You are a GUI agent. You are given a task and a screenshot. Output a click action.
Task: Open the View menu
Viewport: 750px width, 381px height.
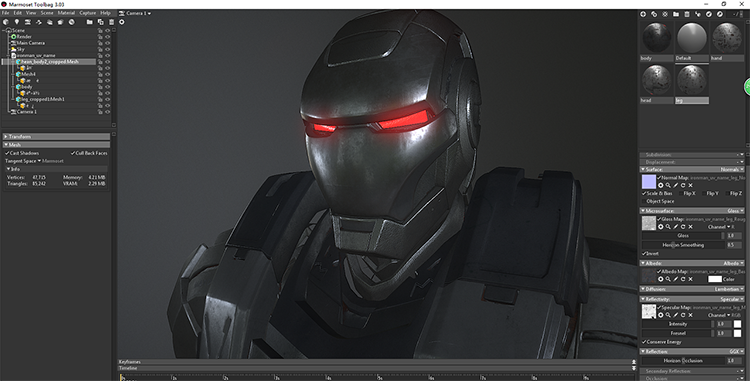(31, 13)
